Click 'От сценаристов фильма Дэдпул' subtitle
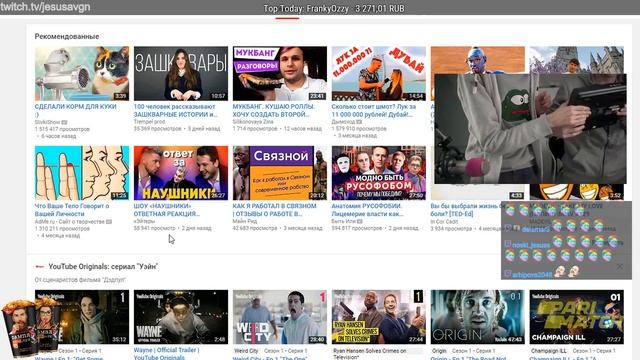 (x=80, y=280)
